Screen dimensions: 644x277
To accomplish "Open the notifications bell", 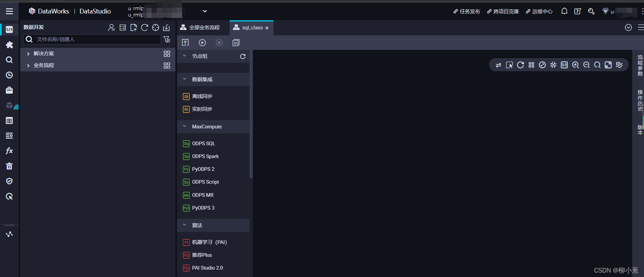I will point(564,11).
